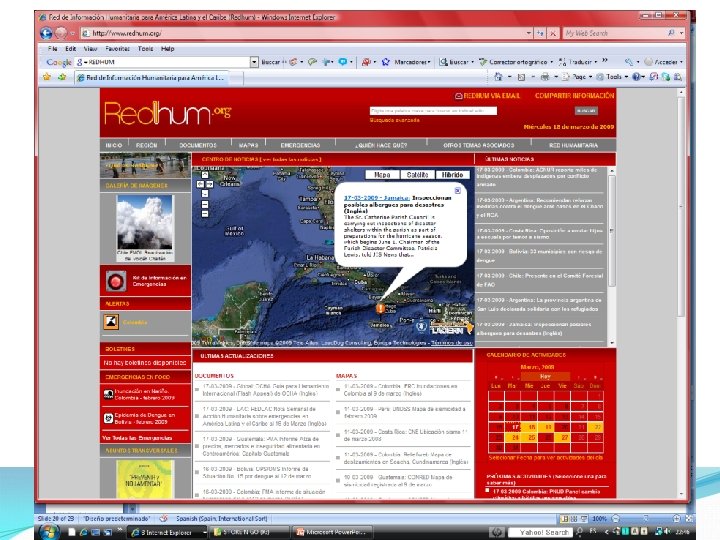This screenshot has height=540, width=720.
Task: Click the Colombia alert icon under Alertas
Action: (x=111, y=322)
